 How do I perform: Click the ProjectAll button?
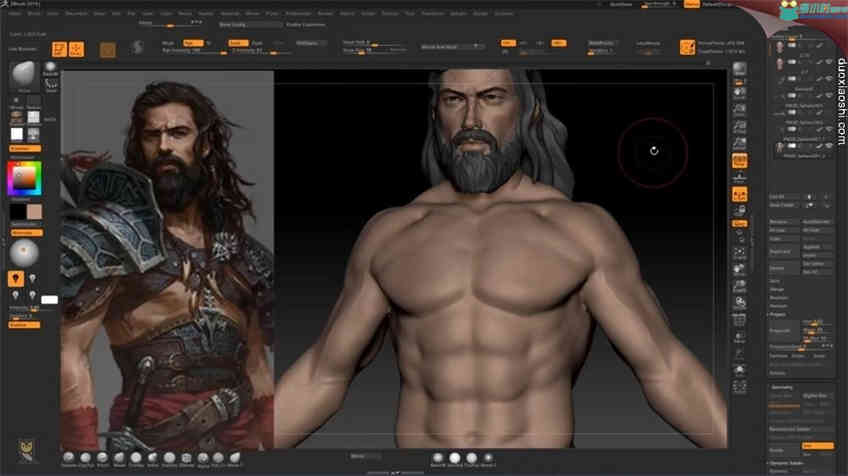[784, 330]
